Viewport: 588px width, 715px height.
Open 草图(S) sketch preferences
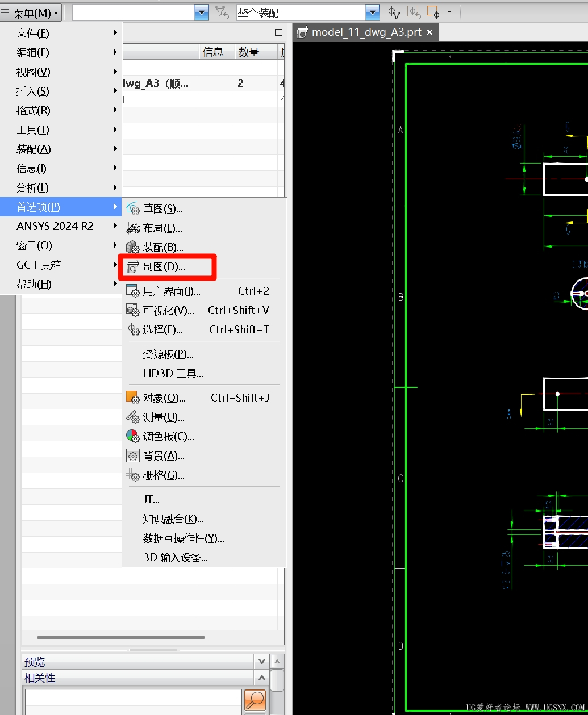[162, 209]
